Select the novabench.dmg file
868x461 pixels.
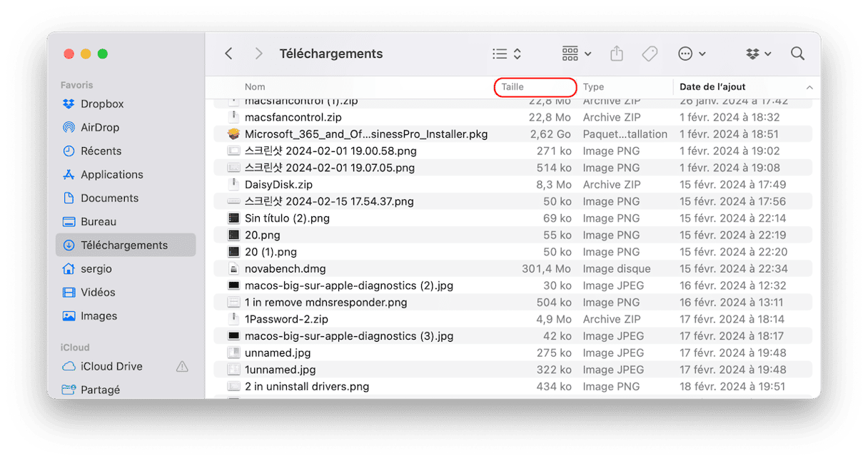point(285,269)
